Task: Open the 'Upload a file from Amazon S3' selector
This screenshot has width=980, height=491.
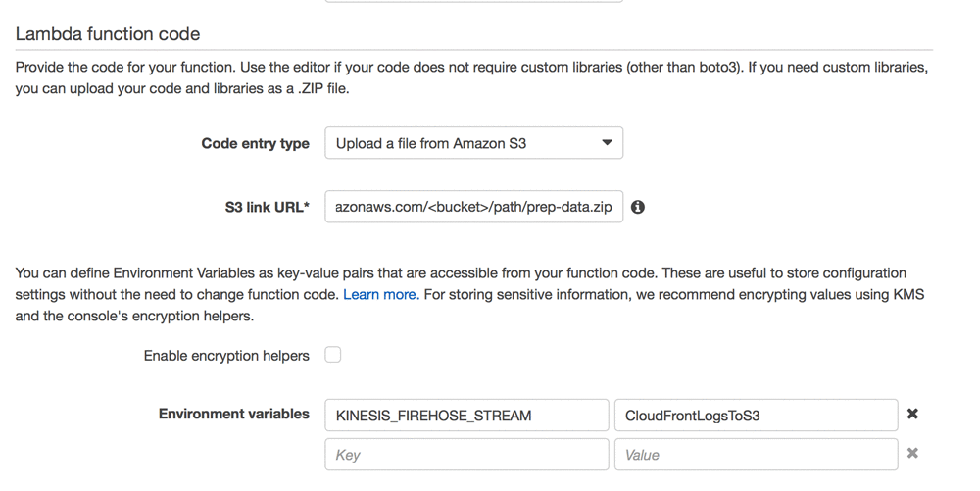Action: pos(473,143)
